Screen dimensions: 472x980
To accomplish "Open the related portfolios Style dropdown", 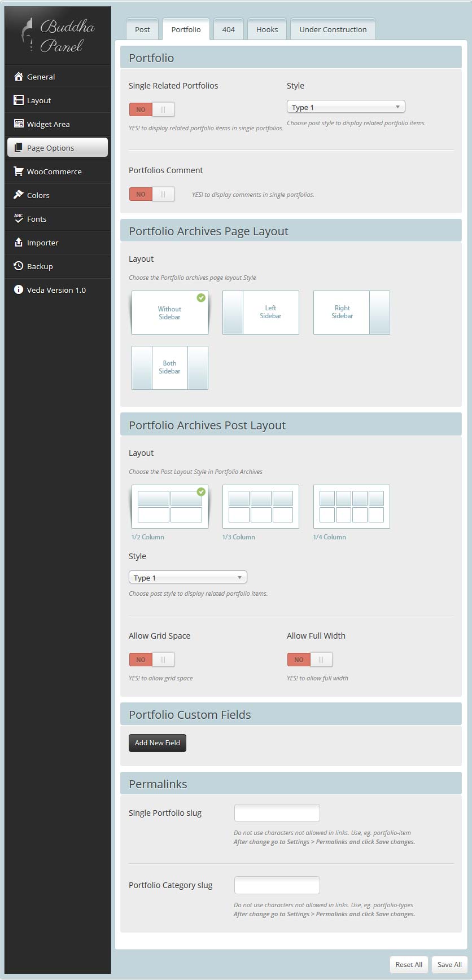I will pyautogui.click(x=346, y=107).
